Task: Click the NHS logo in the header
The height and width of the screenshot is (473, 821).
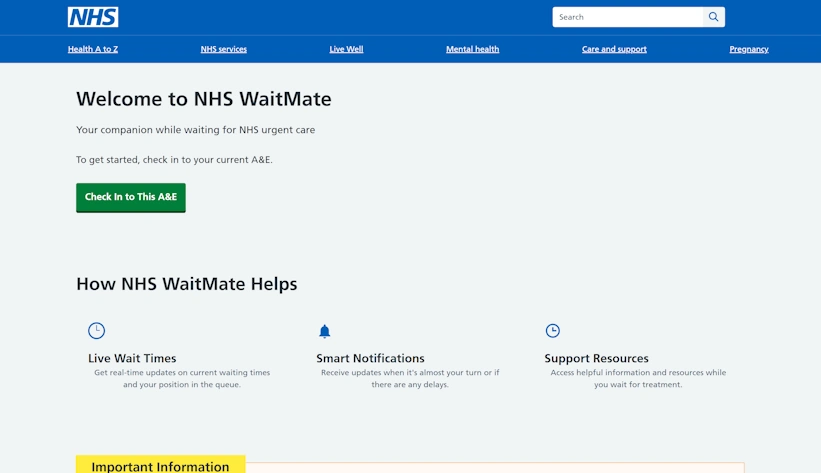Action: point(93,17)
